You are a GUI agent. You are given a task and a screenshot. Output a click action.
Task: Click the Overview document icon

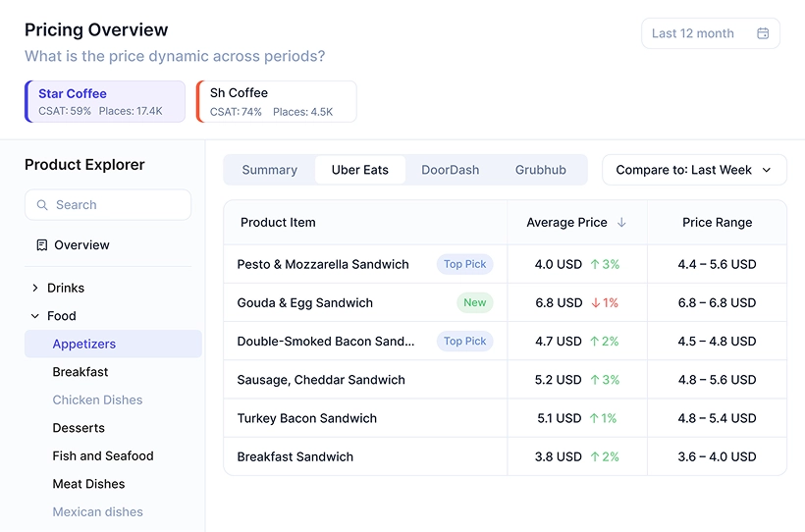41,245
